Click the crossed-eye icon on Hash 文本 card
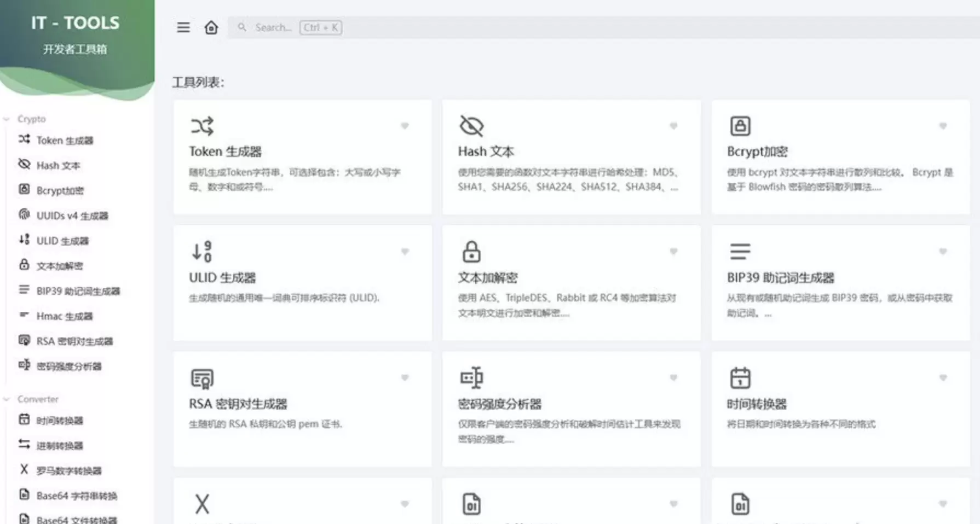 [x=471, y=126]
